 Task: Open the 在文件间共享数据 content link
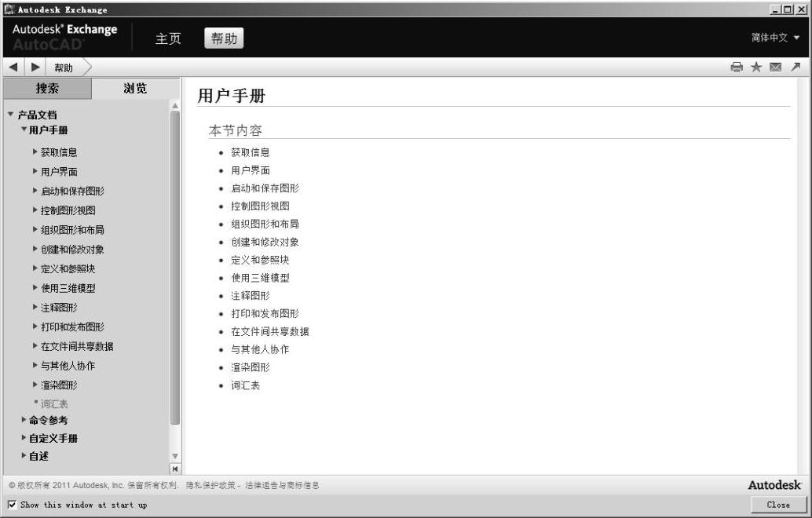coord(270,332)
